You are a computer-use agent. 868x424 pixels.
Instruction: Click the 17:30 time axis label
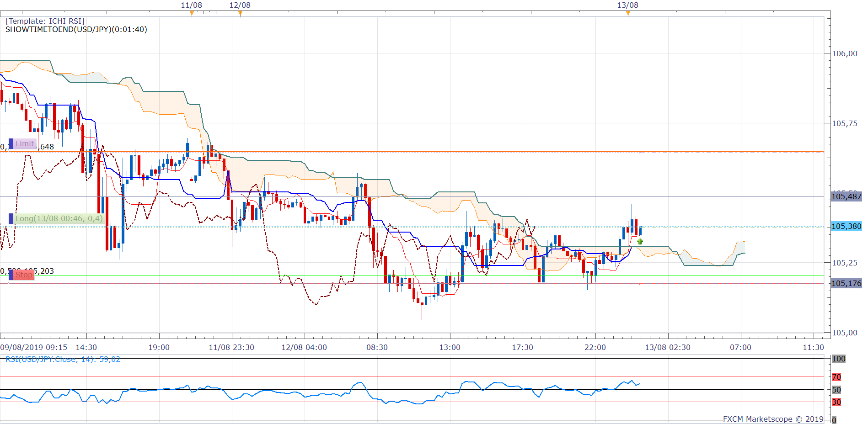tap(522, 347)
